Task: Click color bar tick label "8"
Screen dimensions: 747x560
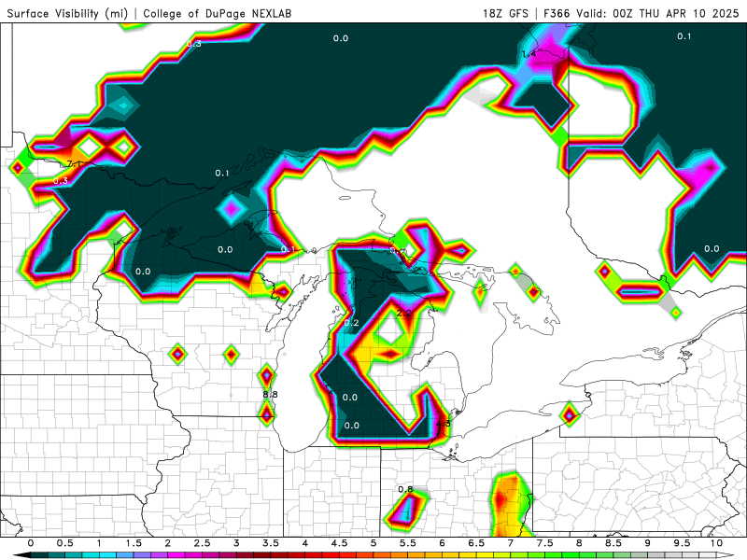Action: 579,543
